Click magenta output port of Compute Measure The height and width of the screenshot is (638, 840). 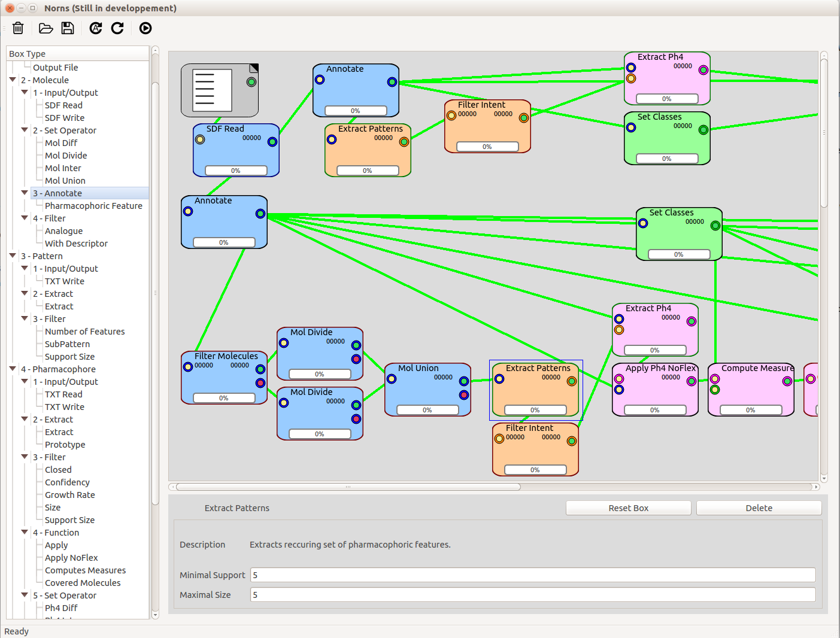pos(787,381)
